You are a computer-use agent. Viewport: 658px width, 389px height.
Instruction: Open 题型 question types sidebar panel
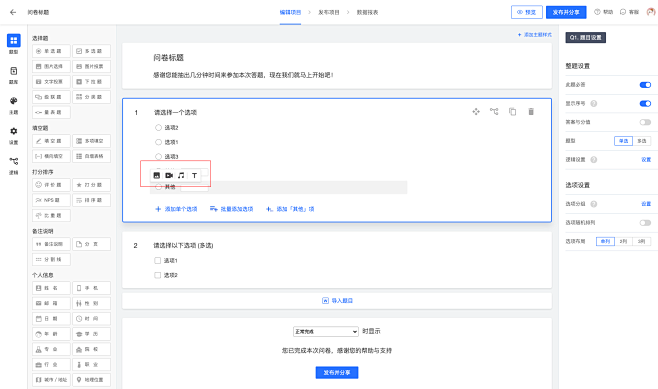(x=13, y=44)
